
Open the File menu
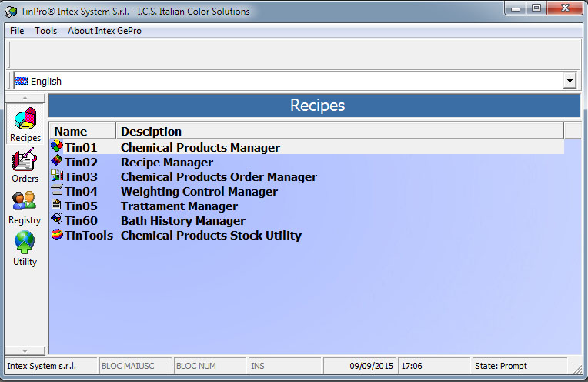(x=17, y=31)
